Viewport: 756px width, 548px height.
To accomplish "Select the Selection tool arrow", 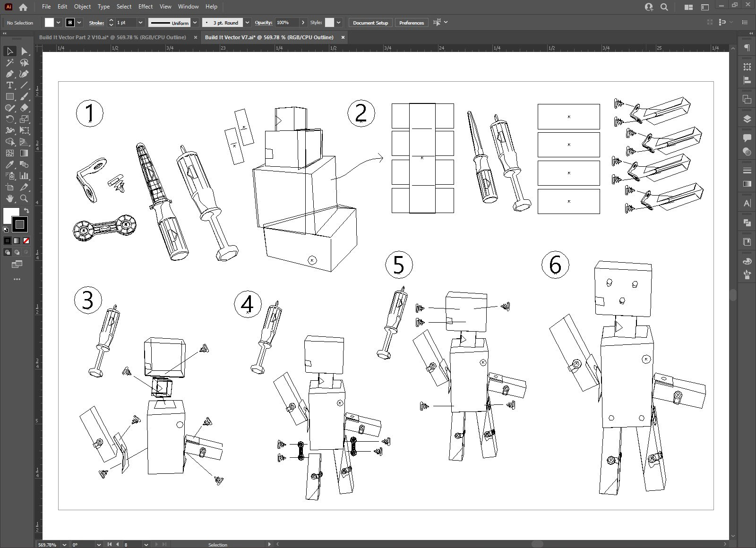I will 9,51.
